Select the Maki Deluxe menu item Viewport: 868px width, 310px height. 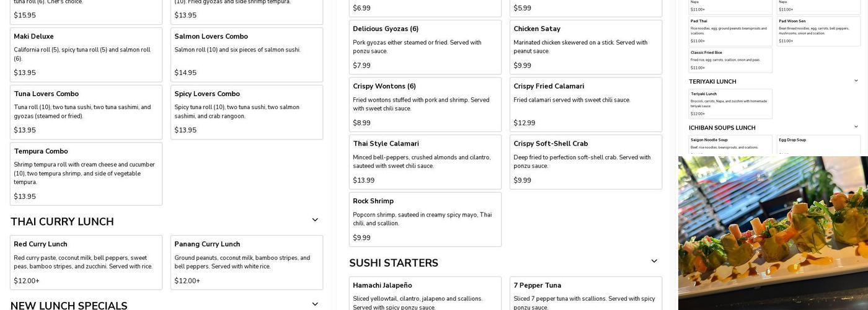[86, 55]
